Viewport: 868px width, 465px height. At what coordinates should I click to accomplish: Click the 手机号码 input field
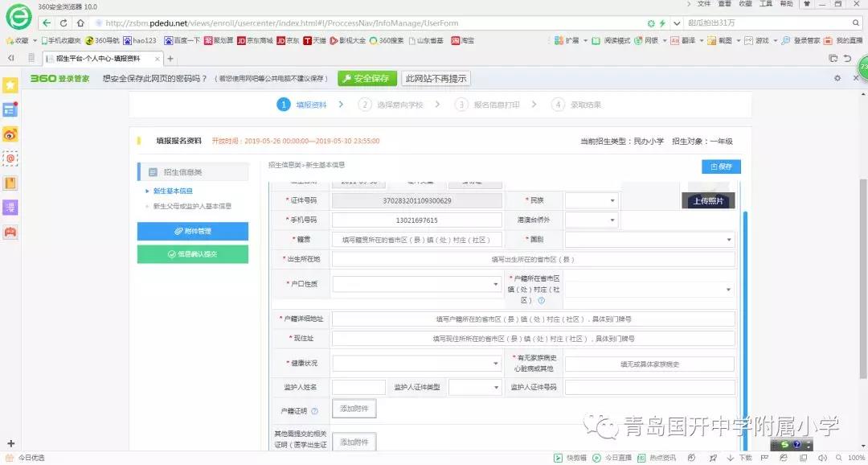click(416, 220)
